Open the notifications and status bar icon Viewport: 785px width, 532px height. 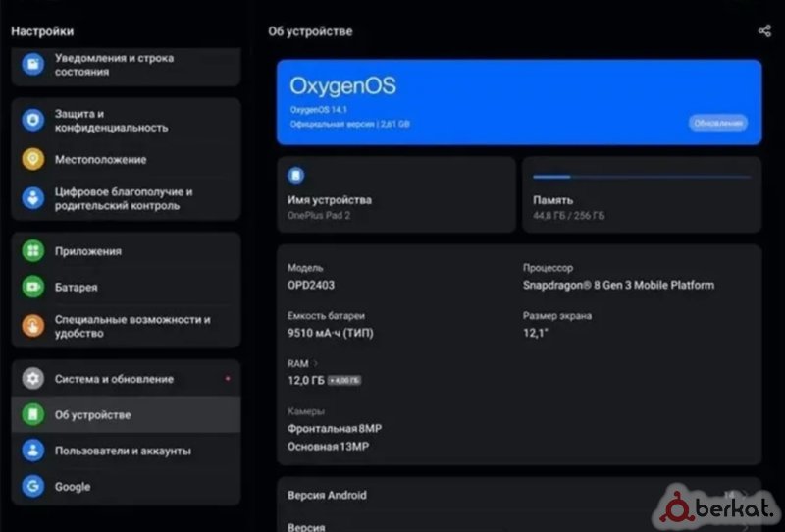coord(33,64)
